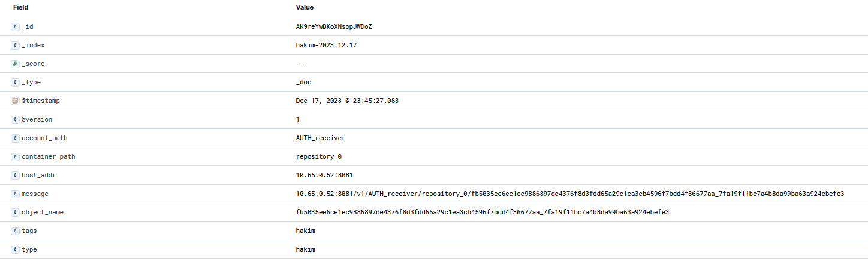Click the type icon next to _index
The width and height of the screenshot is (868, 272).
tap(15, 46)
